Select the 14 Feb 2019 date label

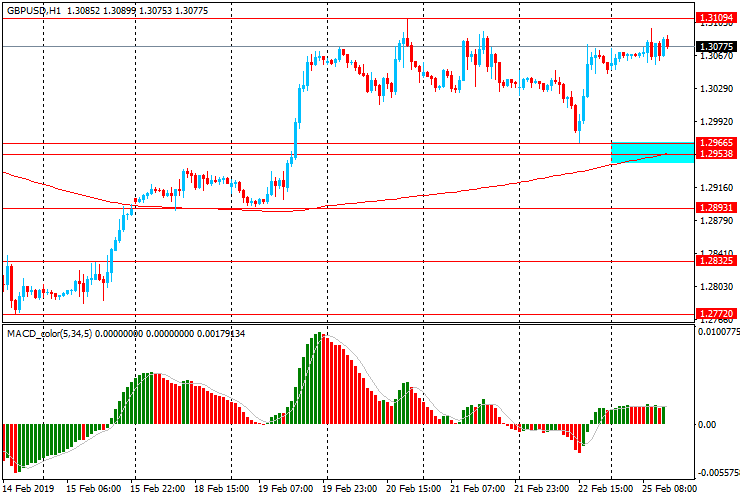coord(29,488)
